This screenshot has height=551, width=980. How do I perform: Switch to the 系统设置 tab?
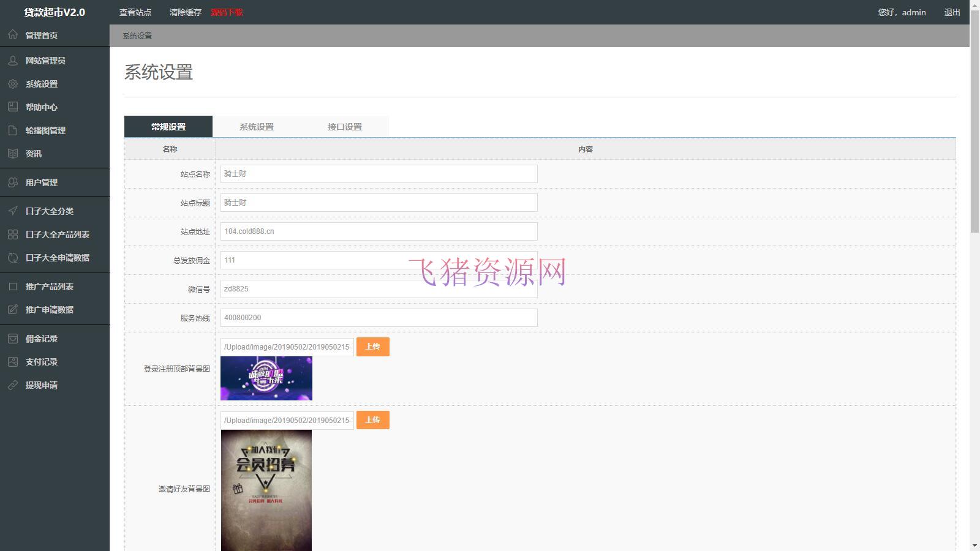click(x=257, y=127)
